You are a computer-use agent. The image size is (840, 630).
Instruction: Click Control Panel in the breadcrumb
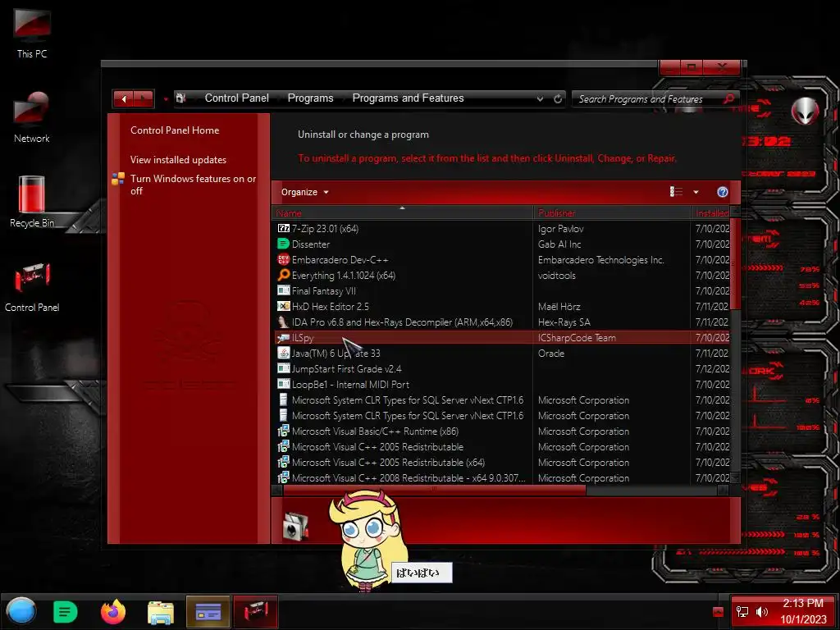click(x=237, y=98)
